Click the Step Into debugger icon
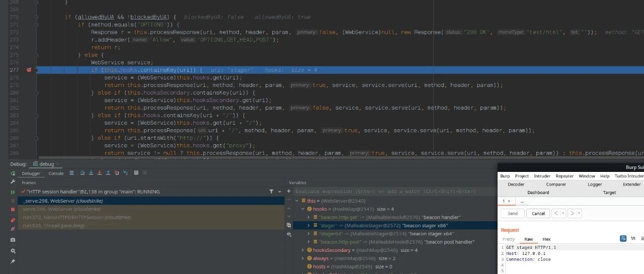Image resolution: width=644 pixels, height=274 pixels. click(90, 173)
